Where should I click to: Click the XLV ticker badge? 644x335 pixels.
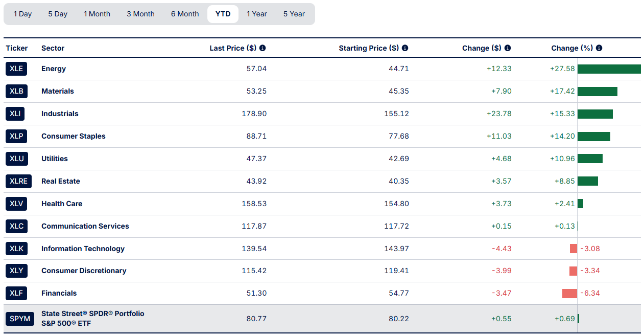(16, 204)
